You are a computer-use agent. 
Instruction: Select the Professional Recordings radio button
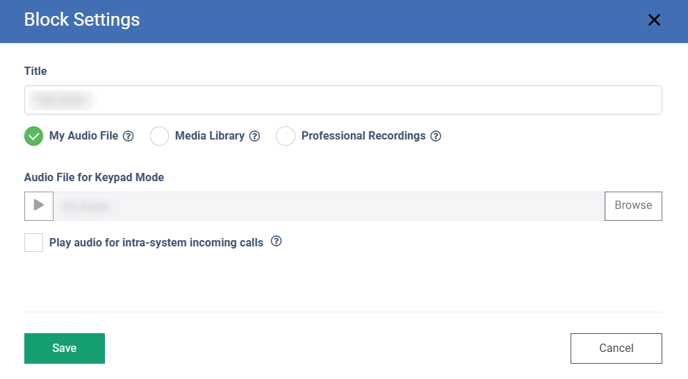285,136
